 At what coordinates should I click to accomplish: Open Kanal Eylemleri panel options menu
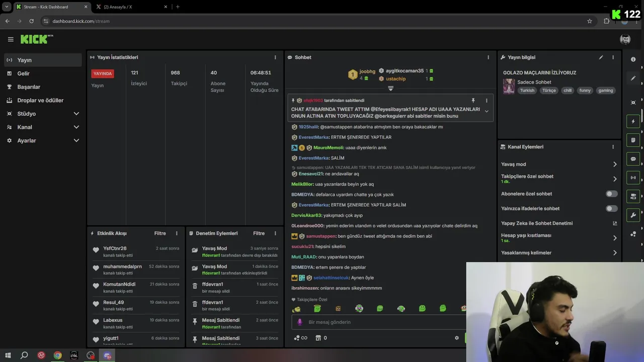point(613,147)
